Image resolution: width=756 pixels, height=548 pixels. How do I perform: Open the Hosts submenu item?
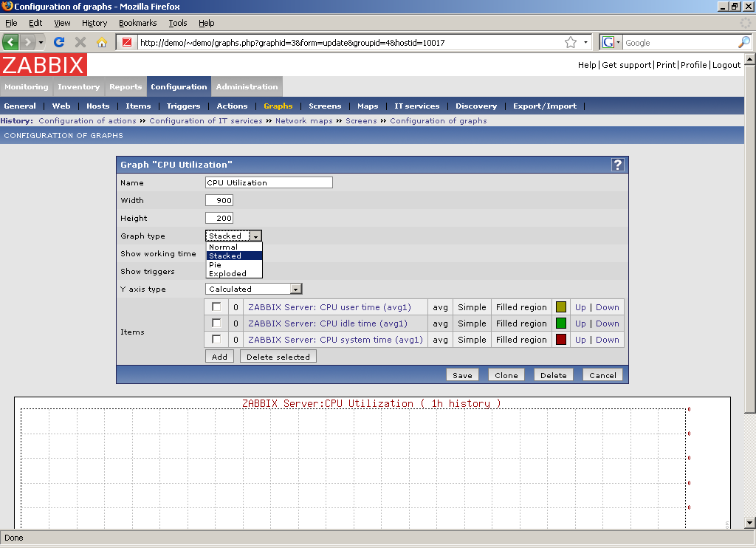point(98,106)
